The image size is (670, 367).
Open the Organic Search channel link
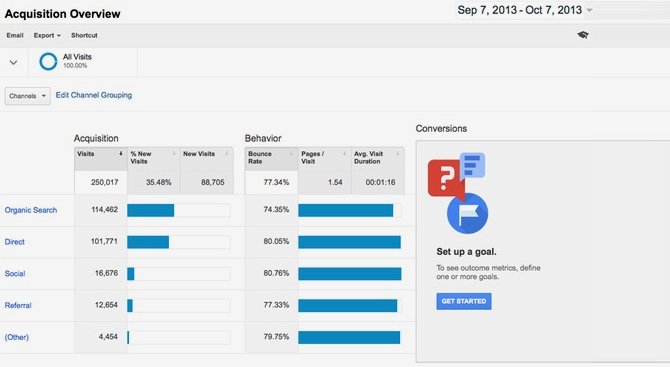pyautogui.click(x=31, y=210)
